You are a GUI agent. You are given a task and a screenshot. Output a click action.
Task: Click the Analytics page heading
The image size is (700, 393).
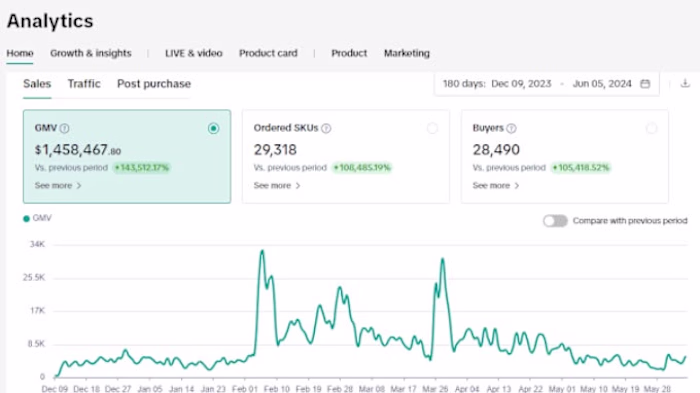tap(50, 21)
